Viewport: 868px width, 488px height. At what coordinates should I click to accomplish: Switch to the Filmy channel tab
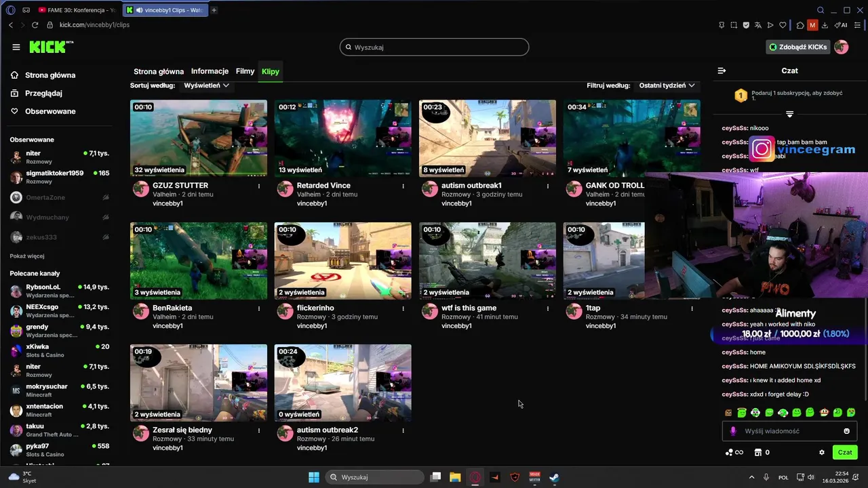(x=245, y=71)
